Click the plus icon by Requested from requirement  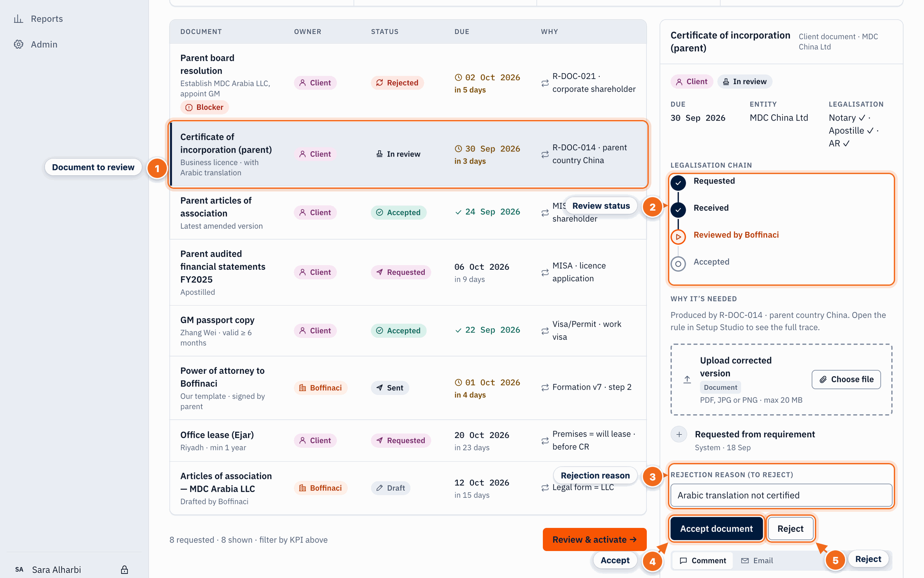pyautogui.click(x=679, y=434)
